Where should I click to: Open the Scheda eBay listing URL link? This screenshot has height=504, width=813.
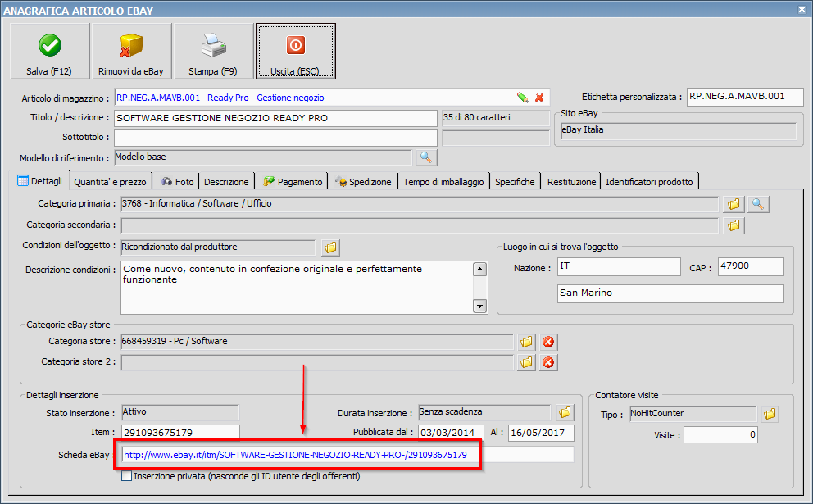pyautogui.click(x=295, y=455)
